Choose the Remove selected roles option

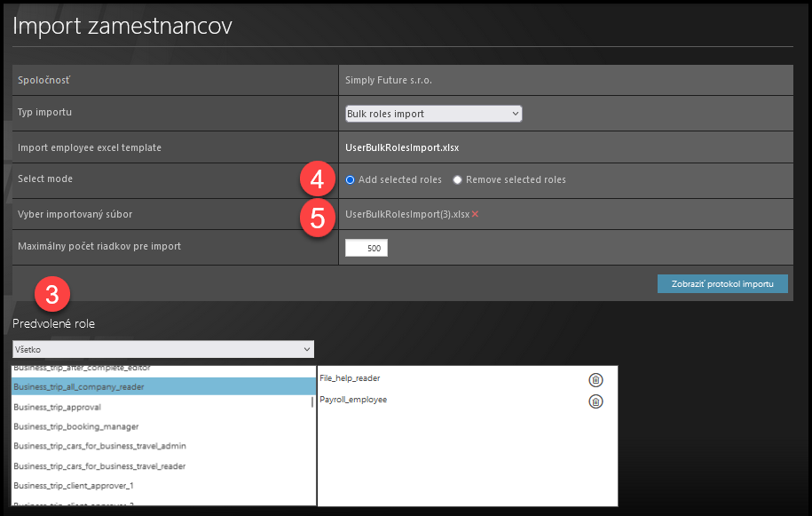click(458, 180)
